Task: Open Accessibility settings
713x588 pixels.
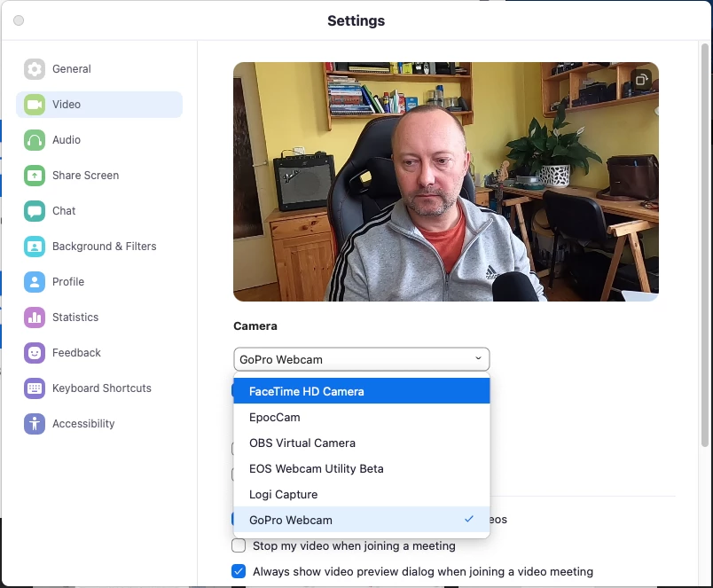Action: 99,424
